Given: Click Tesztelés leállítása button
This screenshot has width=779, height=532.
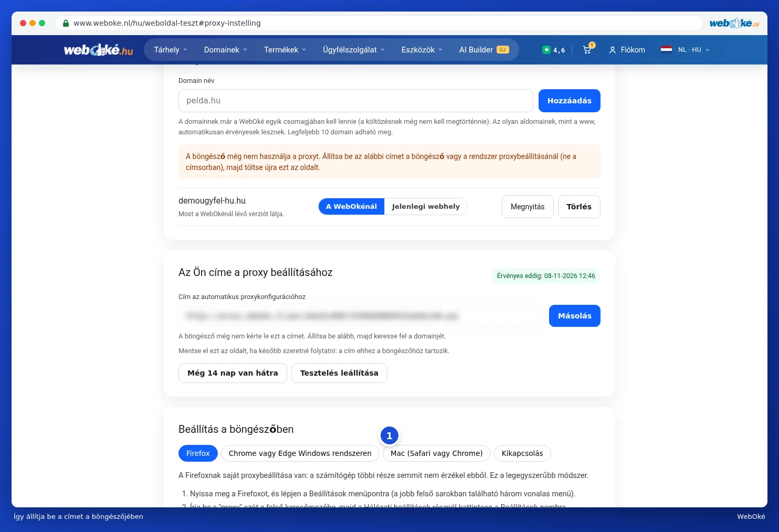Looking at the screenshot, I should (339, 373).
